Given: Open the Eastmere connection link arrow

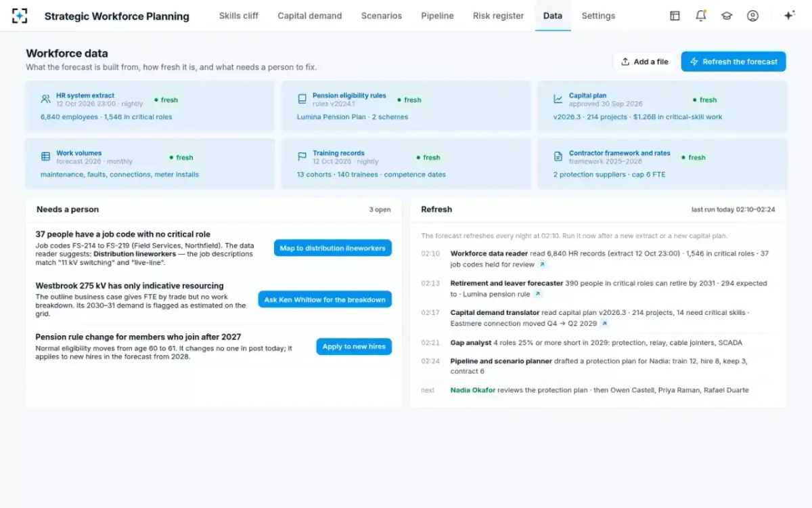Looking at the screenshot, I should pyautogui.click(x=604, y=324).
